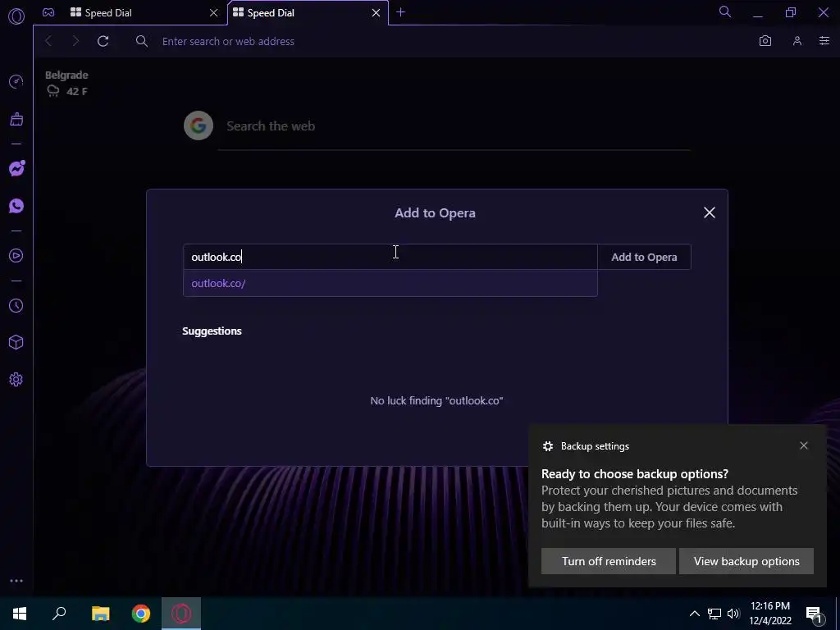The height and width of the screenshot is (630, 840).
Task: Search open tabs with magnifier icon
Action: (x=725, y=11)
